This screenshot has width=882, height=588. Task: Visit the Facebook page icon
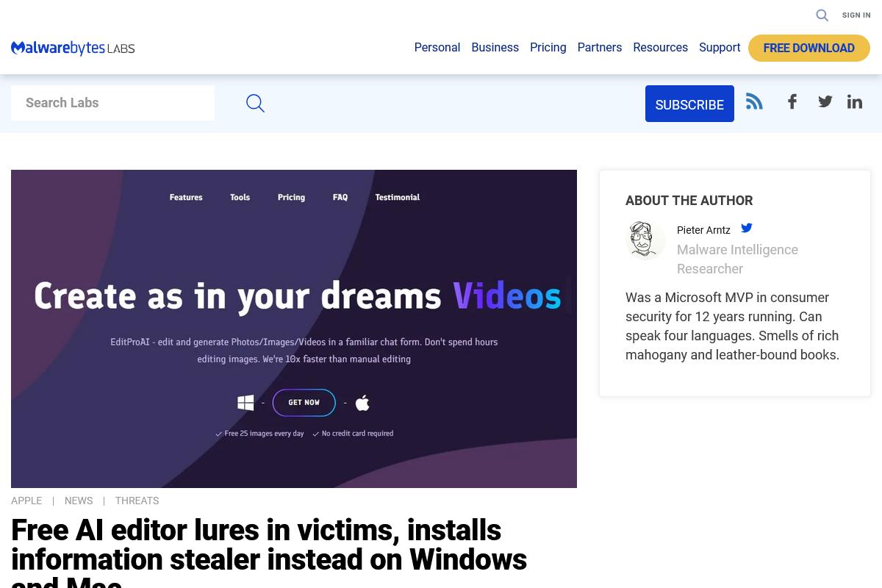pyautogui.click(x=792, y=101)
